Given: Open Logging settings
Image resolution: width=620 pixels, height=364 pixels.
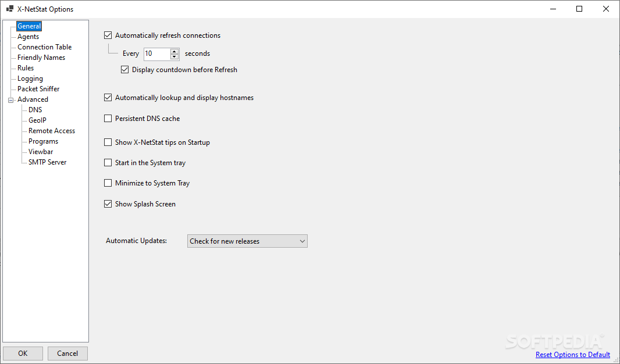Looking at the screenshot, I should pos(30,78).
